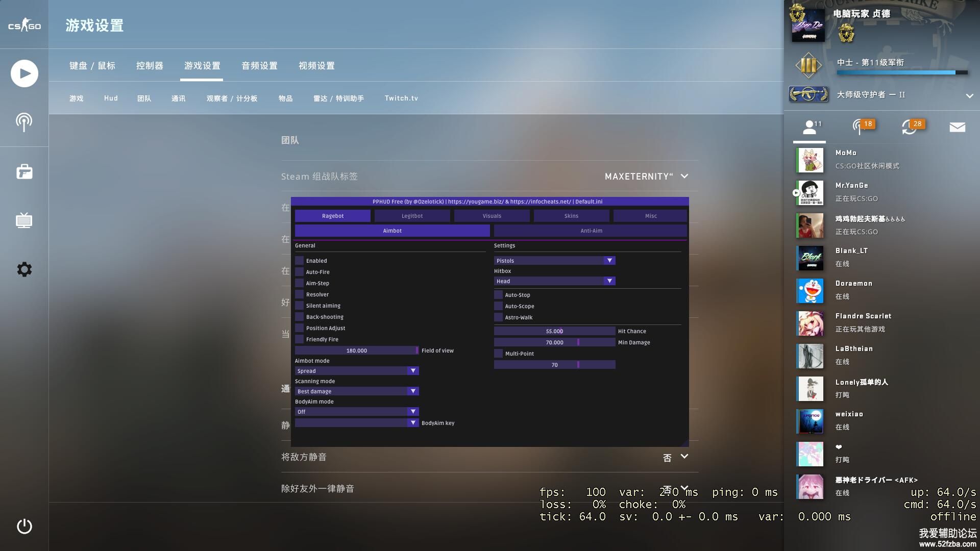Open friends list icon with 11
Screen dimensions: 980x551
(x=810, y=127)
